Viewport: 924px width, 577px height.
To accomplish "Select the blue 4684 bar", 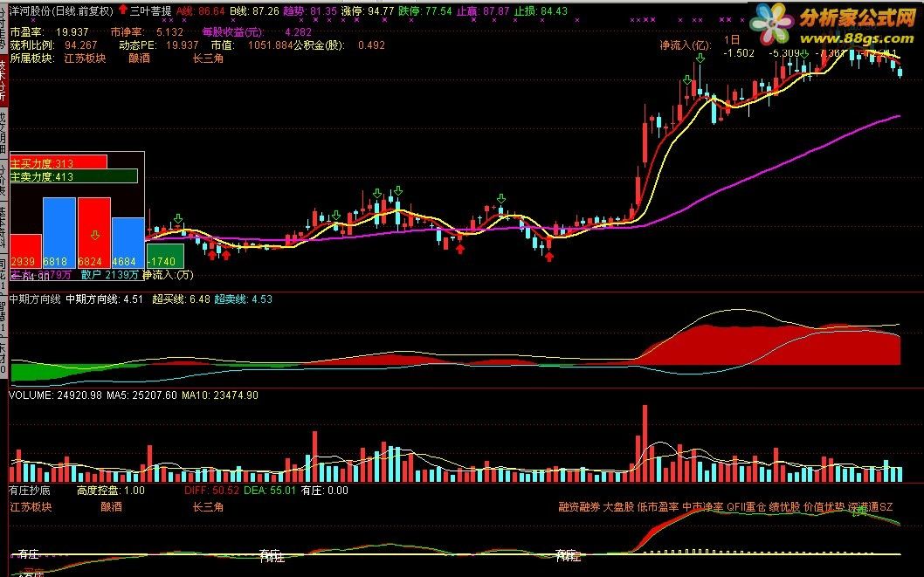I will tap(128, 243).
